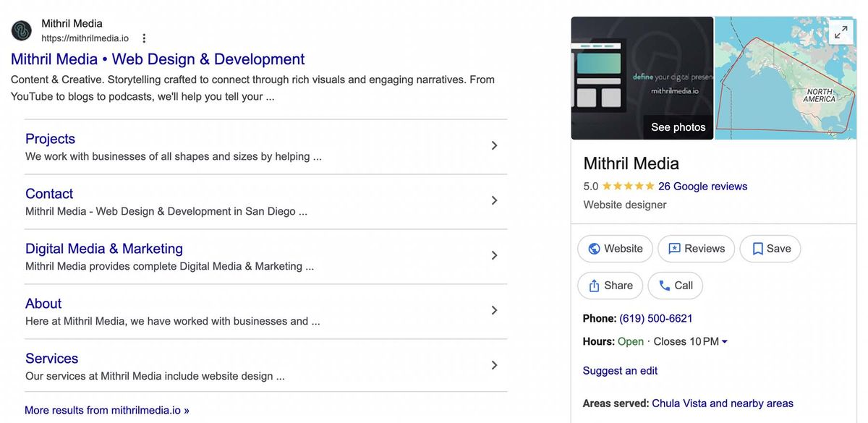Screen dimensions: 868x423
Task: Click the Share icon
Action: pos(593,285)
